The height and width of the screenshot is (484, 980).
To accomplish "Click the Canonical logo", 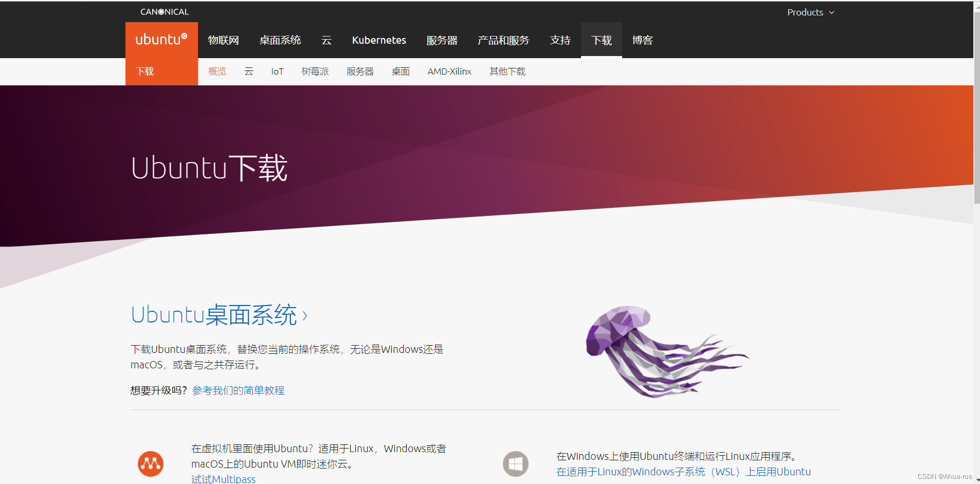I will click(x=164, y=11).
